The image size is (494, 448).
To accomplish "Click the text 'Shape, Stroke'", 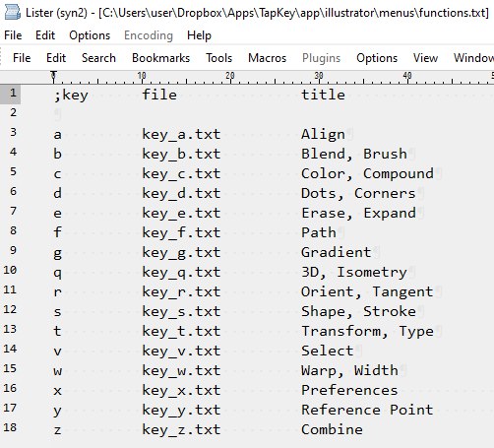I will coord(358,312).
